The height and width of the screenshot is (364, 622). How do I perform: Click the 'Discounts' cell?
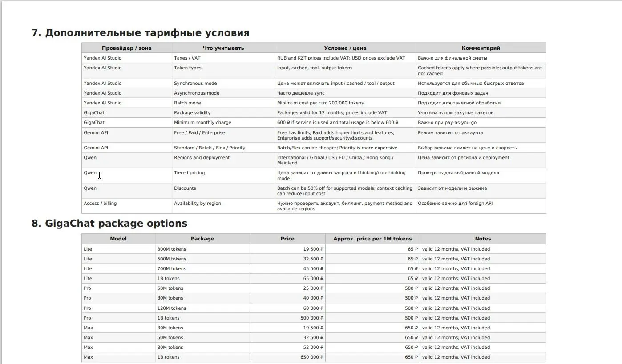(x=223, y=191)
